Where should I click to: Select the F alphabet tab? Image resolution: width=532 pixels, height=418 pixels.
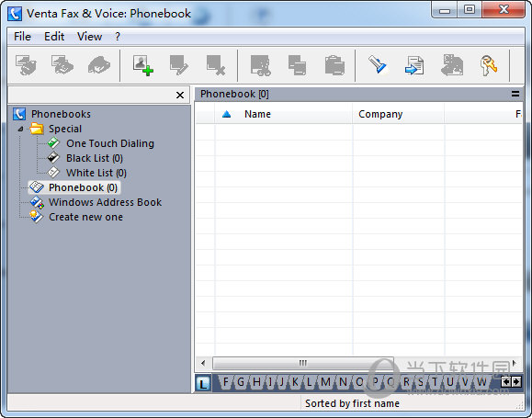tap(226, 382)
